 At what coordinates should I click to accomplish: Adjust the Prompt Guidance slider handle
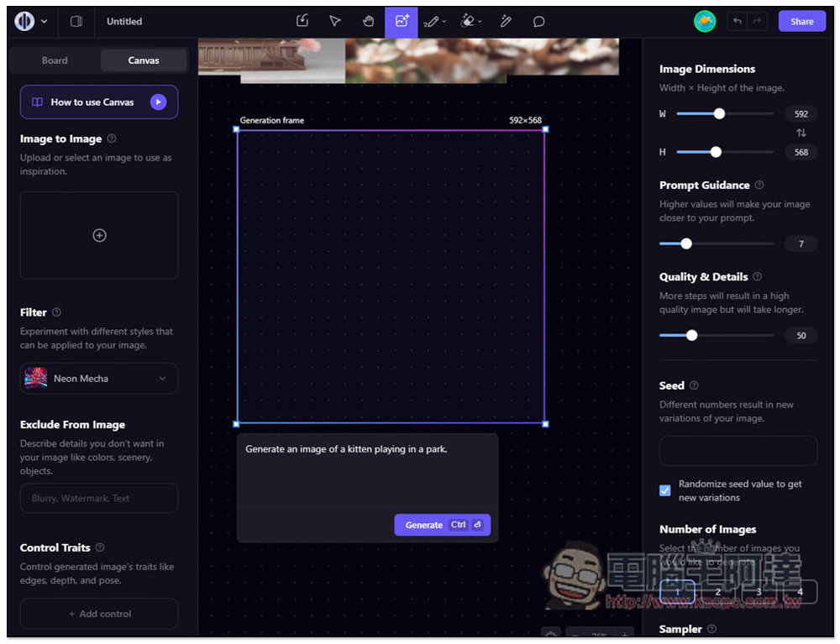coord(686,243)
